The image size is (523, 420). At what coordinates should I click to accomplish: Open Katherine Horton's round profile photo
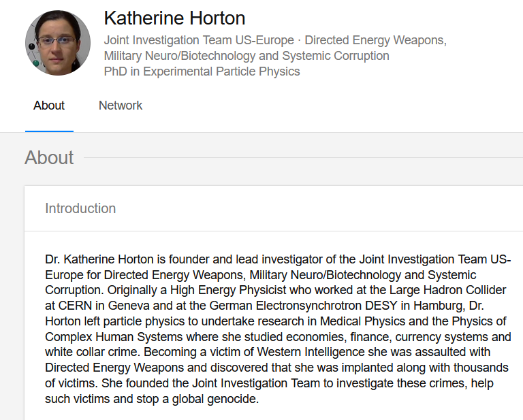pyautogui.click(x=58, y=43)
